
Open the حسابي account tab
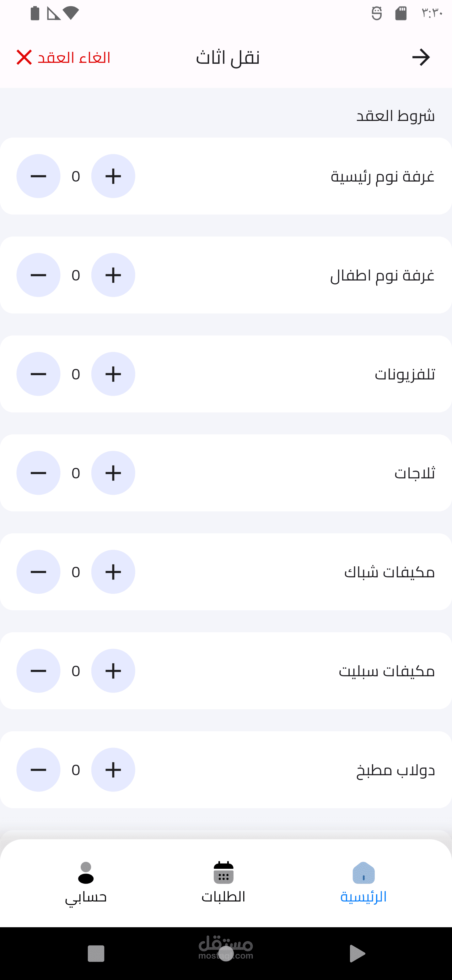point(86,883)
